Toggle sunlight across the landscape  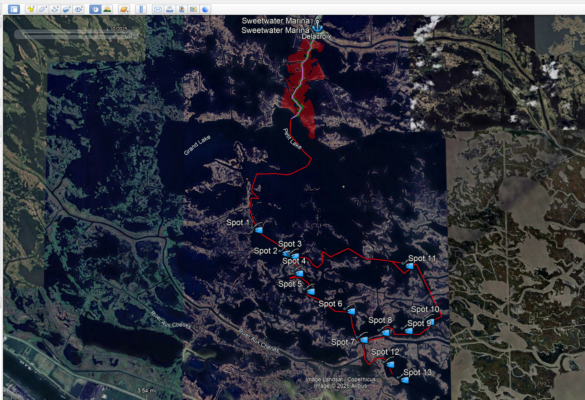click(107, 9)
